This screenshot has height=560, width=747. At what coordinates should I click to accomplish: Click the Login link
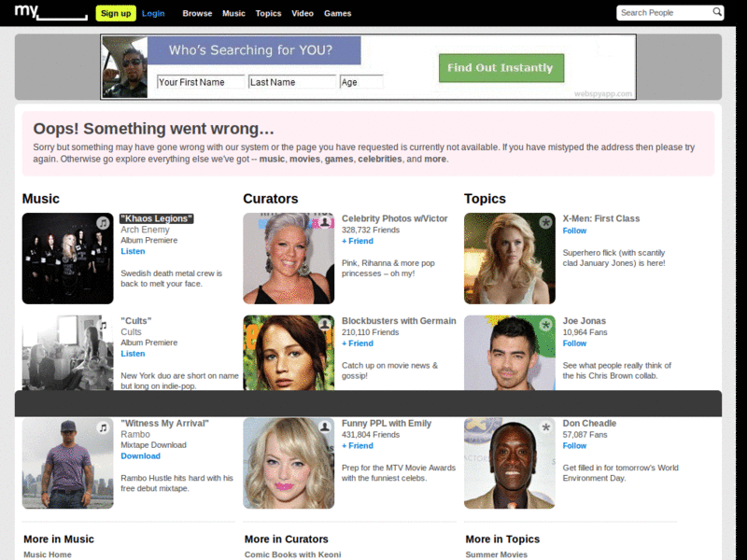(153, 13)
